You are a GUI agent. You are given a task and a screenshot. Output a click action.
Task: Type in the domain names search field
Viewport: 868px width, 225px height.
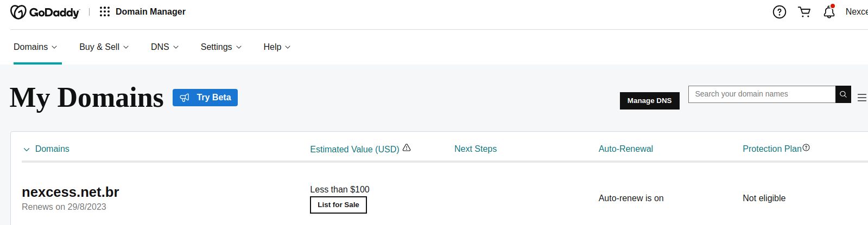click(762, 94)
